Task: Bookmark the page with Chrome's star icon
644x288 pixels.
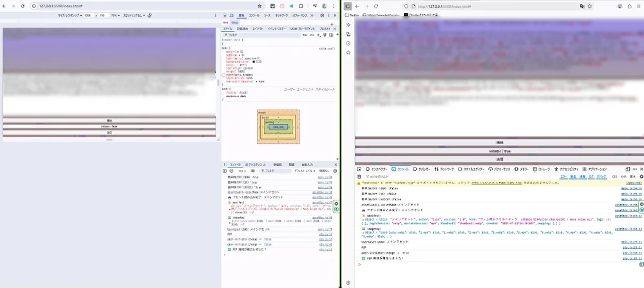Action: click(259, 5)
